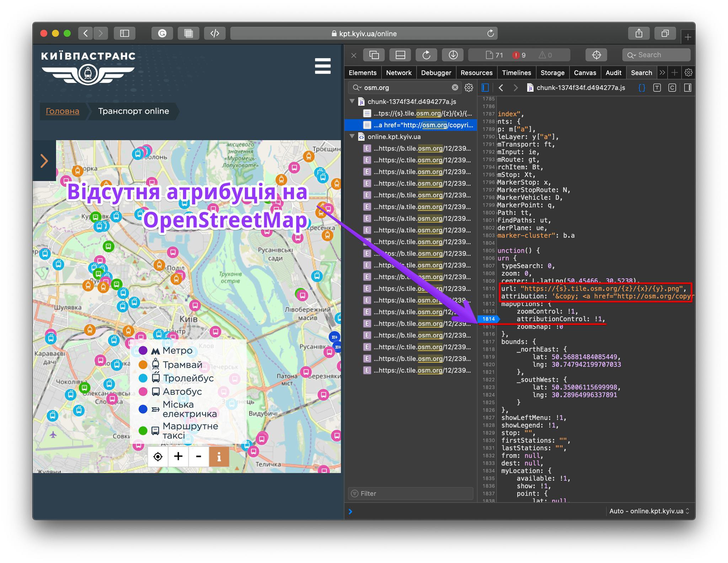Navigate back in the inspector content view
This screenshot has width=728, height=563.
pyautogui.click(x=501, y=87)
